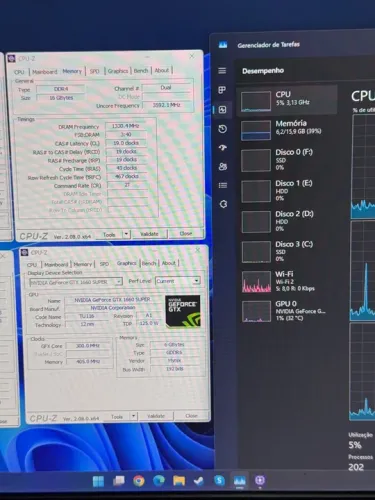The height and width of the screenshot is (500, 375).
Task: Click Task Manager title bar app icon
Action: click(x=223, y=44)
